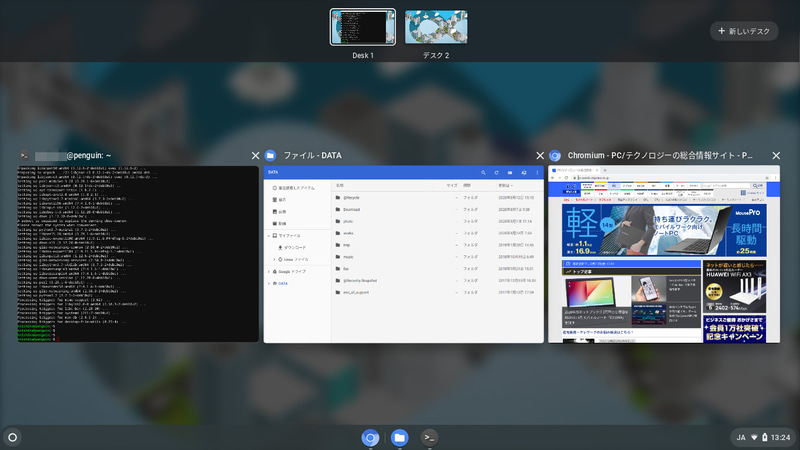
Task: Open Chromium from the shelf
Action: (x=370, y=437)
